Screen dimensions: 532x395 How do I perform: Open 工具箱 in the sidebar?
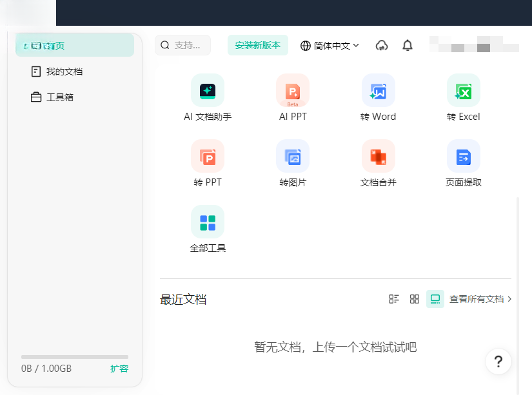[52, 97]
